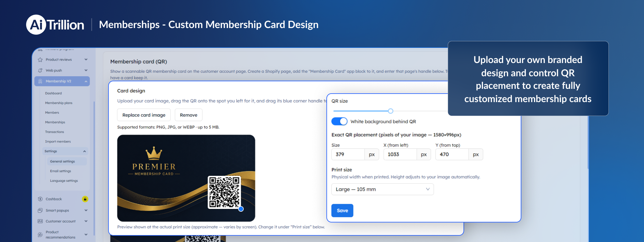The width and height of the screenshot is (644, 242).
Task: Click the QR size slider handle
Action: [391, 111]
